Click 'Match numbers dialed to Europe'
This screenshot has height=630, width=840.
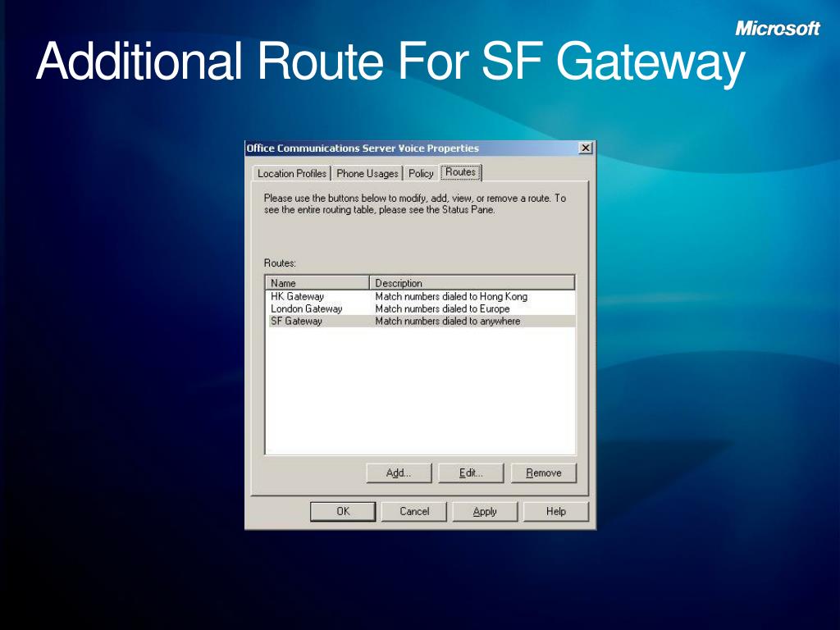click(442, 308)
